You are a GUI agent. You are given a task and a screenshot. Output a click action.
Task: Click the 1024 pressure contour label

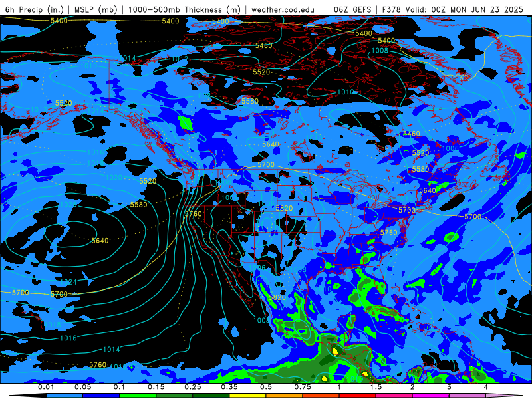click(68, 282)
